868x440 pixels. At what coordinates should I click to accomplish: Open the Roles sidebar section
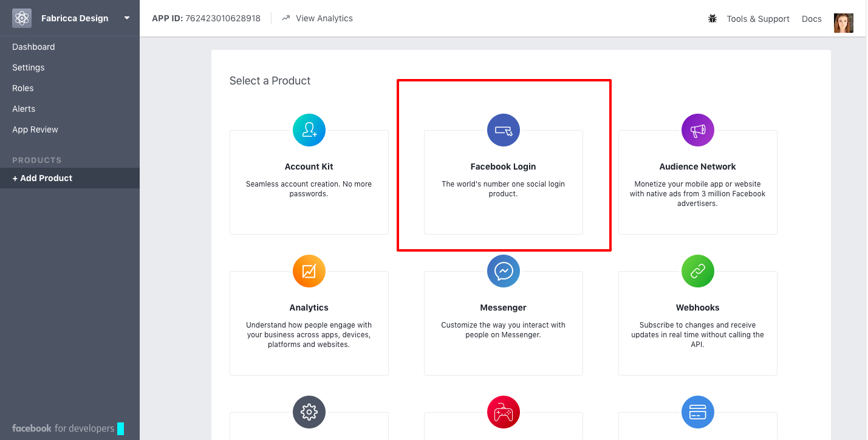[x=22, y=88]
